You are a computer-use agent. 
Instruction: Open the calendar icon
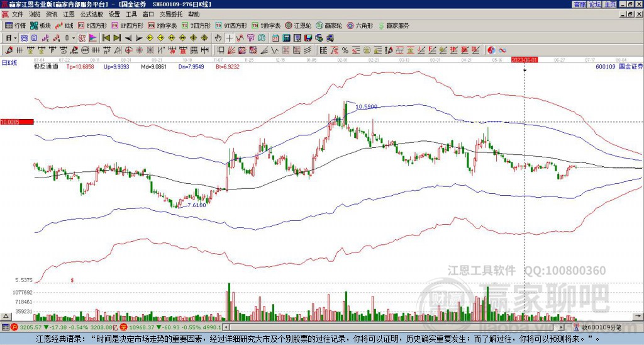pyautogui.click(x=275, y=38)
